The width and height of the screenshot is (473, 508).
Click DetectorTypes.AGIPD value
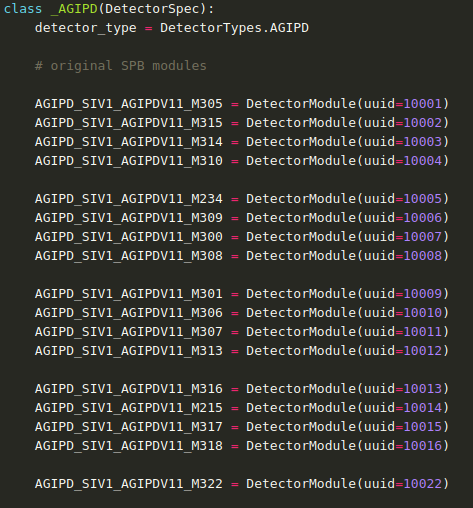(234, 28)
